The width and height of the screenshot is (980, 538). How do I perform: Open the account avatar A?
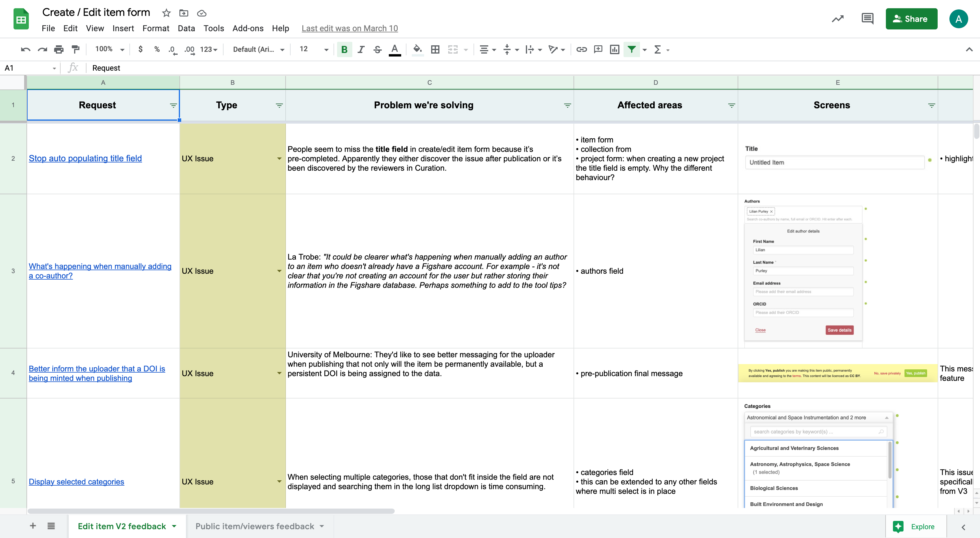click(x=959, y=19)
